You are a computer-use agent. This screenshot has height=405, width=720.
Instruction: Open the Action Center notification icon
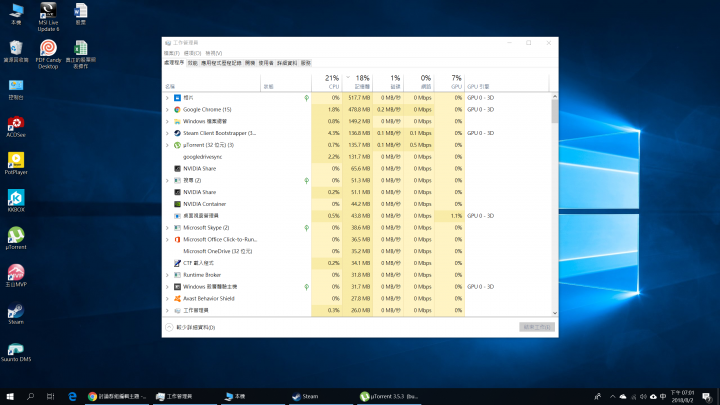click(707, 397)
